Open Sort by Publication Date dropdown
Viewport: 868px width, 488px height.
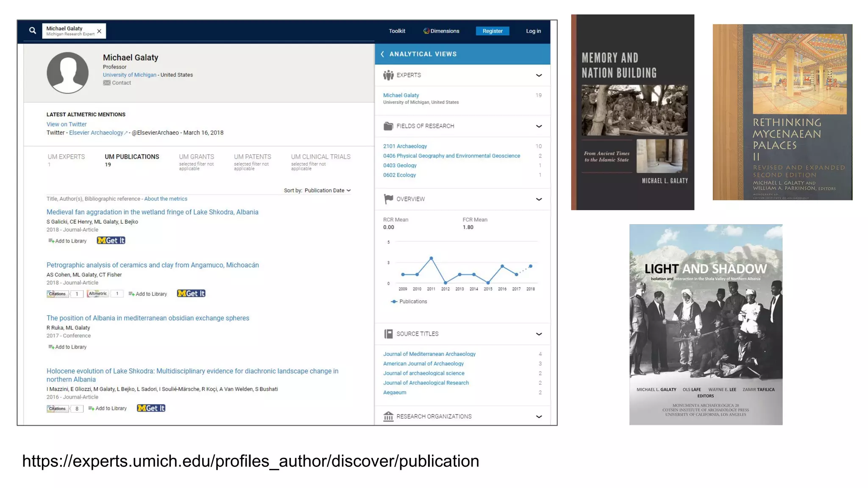(328, 191)
